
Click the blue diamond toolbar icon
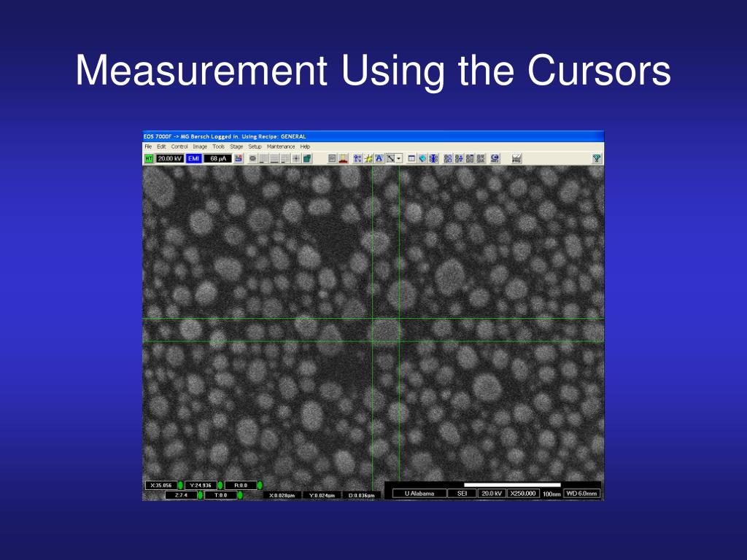point(422,158)
